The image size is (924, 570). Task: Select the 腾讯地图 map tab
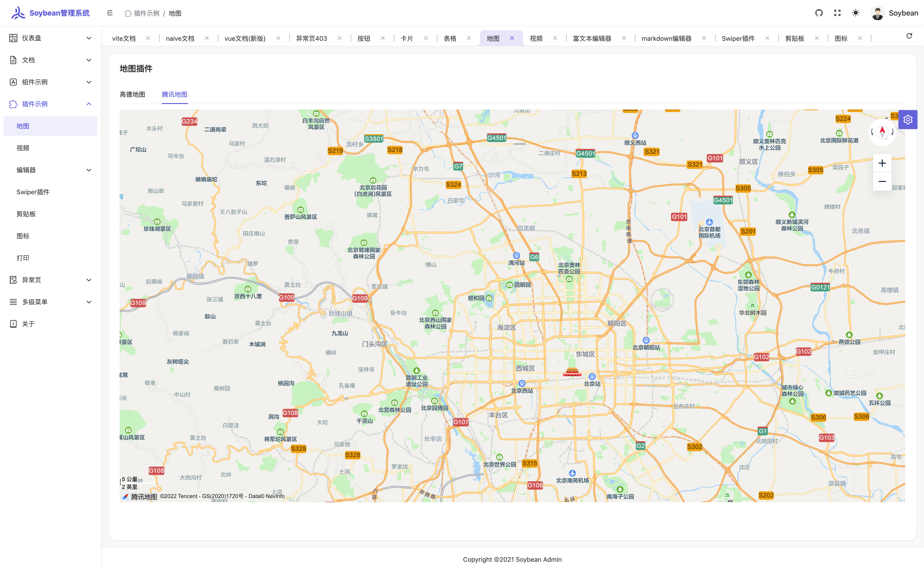[175, 94]
